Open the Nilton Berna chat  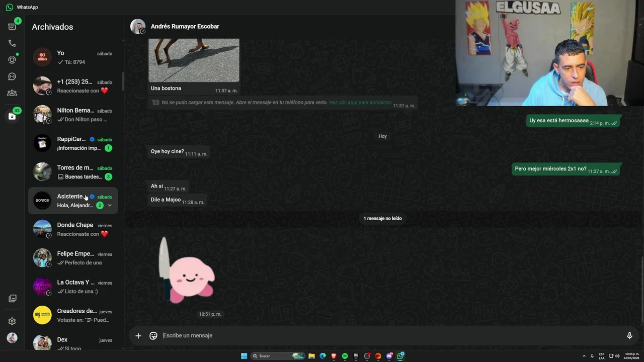click(x=73, y=115)
